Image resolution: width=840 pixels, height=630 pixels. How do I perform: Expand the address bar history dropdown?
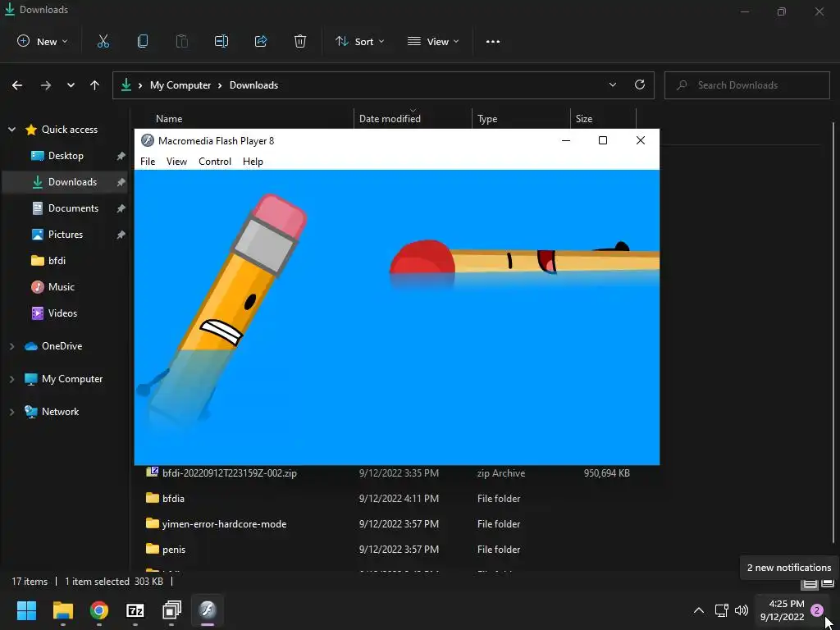[x=612, y=84]
